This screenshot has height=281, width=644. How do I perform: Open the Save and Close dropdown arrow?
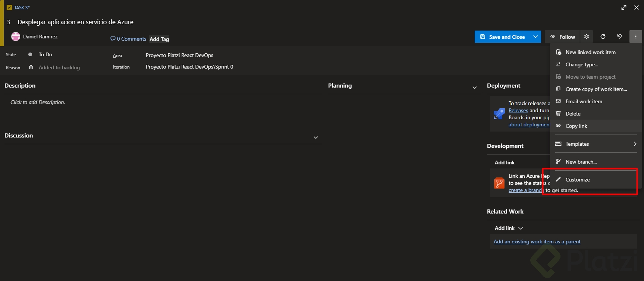point(535,37)
